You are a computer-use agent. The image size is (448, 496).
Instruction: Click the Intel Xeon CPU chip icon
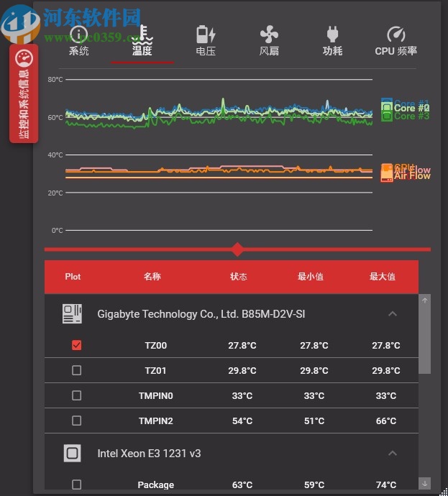coord(72,454)
